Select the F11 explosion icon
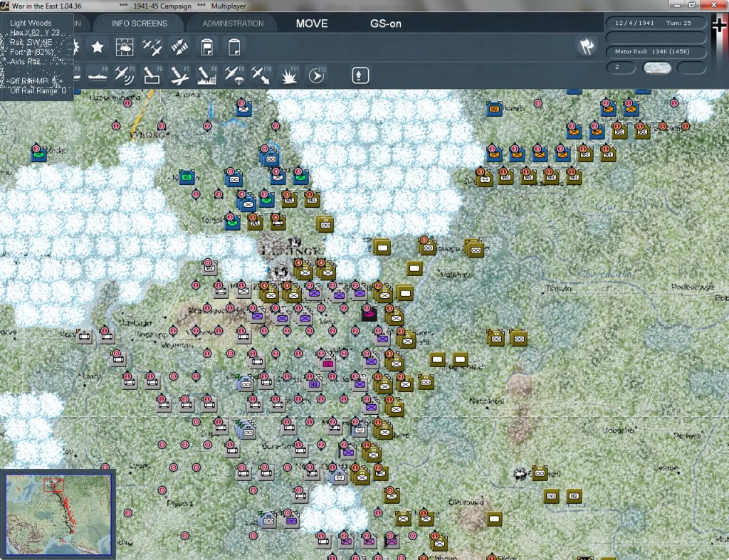Image resolution: width=729 pixels, height=560 pixels. [x=289, y=75]
